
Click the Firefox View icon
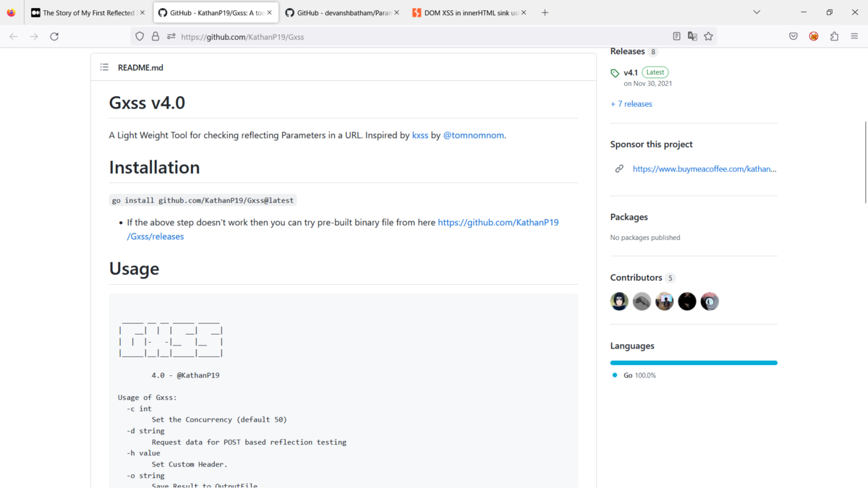(11, 12)
